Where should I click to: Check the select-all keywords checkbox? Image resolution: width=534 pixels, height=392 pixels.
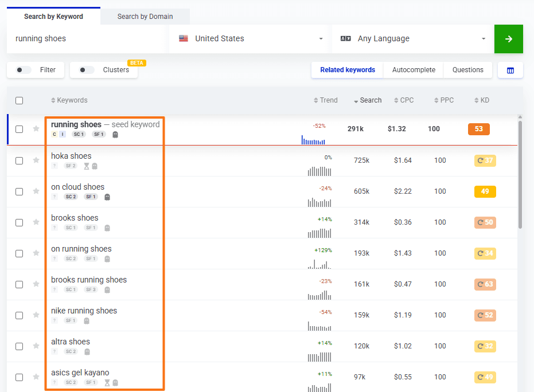point(20,100)
